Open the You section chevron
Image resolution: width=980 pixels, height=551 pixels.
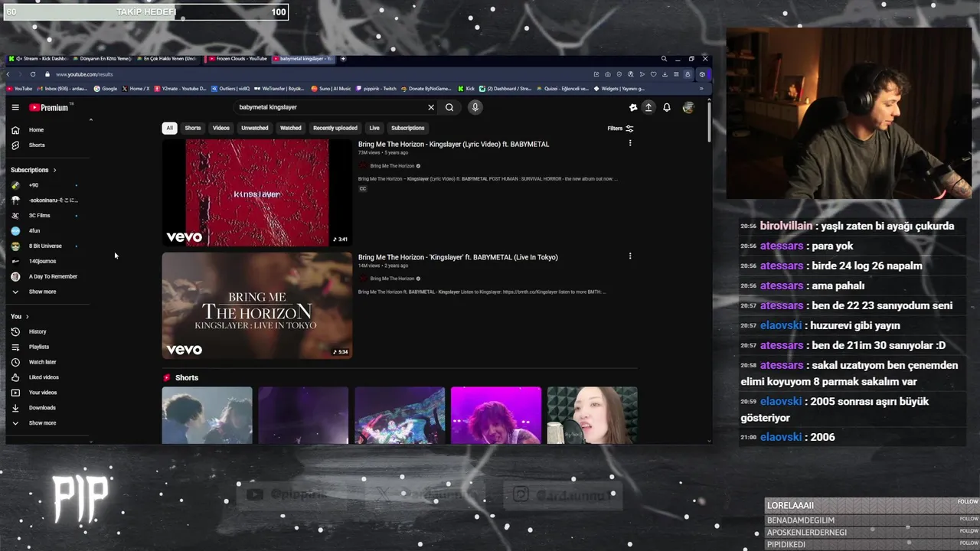[x=27, y=317]
